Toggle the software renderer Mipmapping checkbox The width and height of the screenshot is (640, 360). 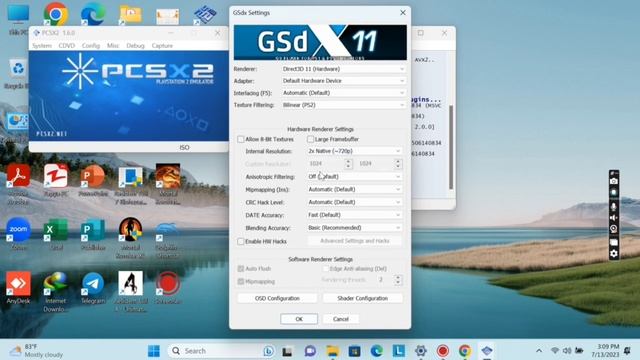(x=241, y=282)
